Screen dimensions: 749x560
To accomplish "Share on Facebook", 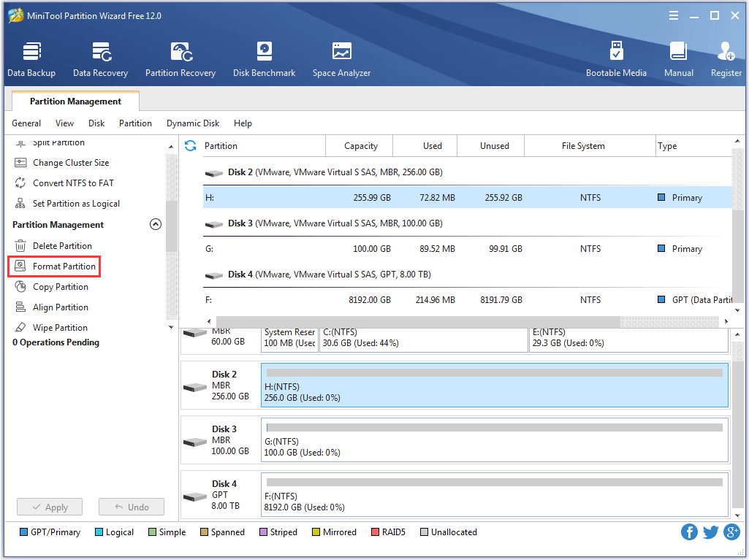I will point(689,532).
